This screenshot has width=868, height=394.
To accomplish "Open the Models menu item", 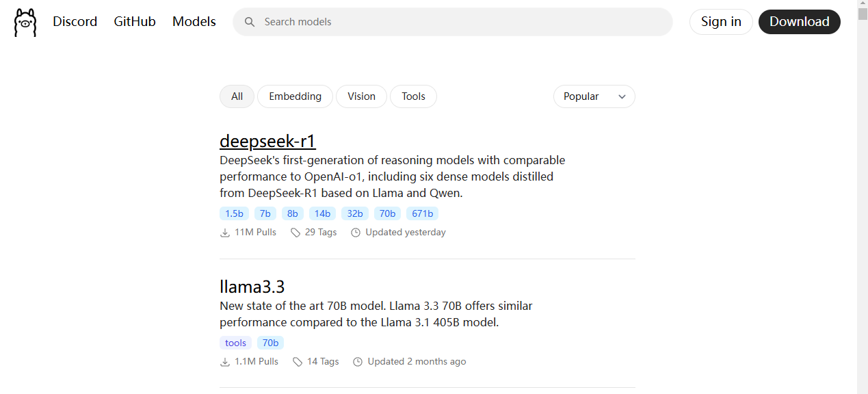I will [194, 22].
